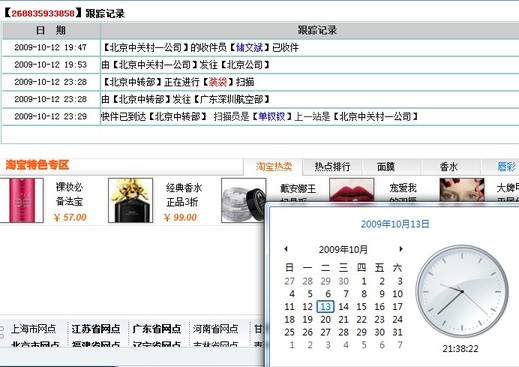The height and width of the screenshot is (367, 519).
Task: Open the 经典香水正品3折 product link
Action: point(184,195)
